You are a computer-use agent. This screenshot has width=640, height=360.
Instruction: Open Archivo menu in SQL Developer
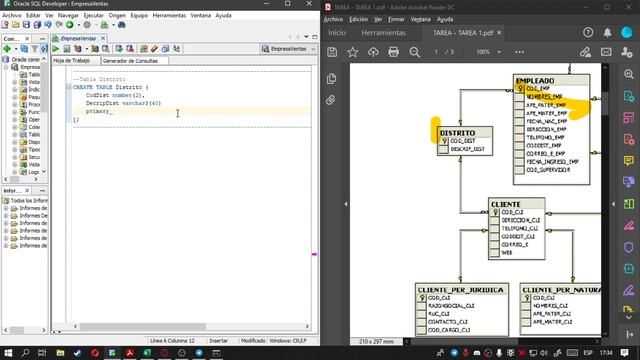[x=12, y=15]
